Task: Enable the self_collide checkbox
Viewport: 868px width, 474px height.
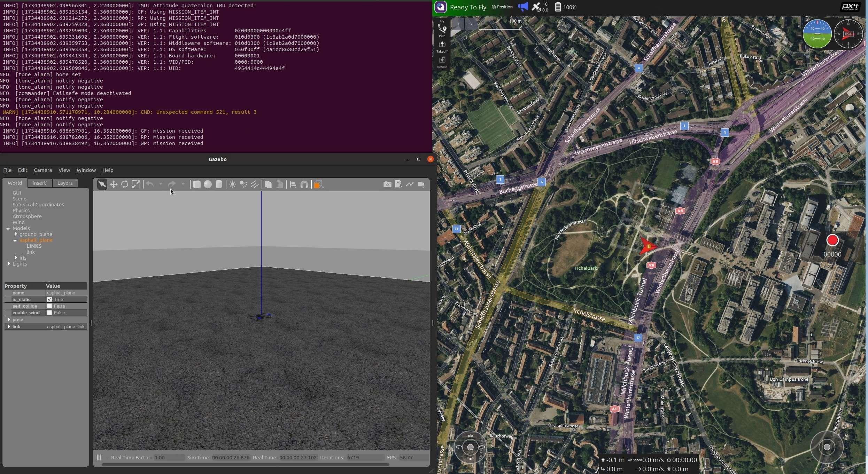Action: 49,306
